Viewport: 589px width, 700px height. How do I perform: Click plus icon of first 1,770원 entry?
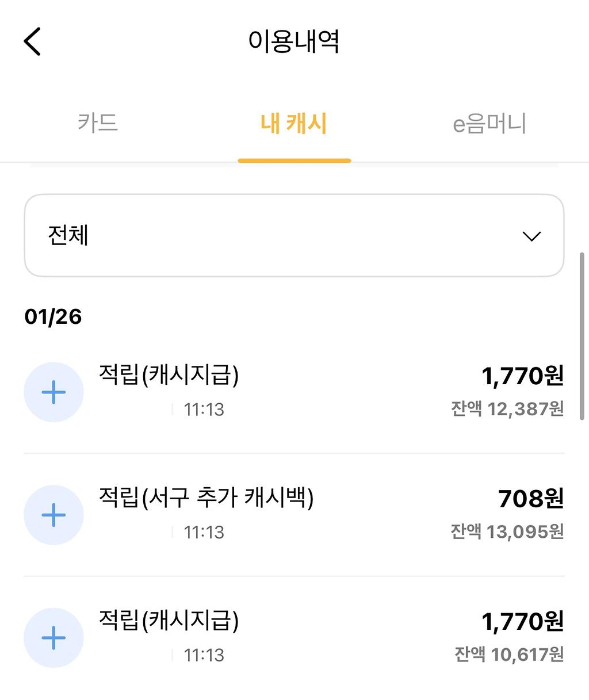(x=53, y=392)
